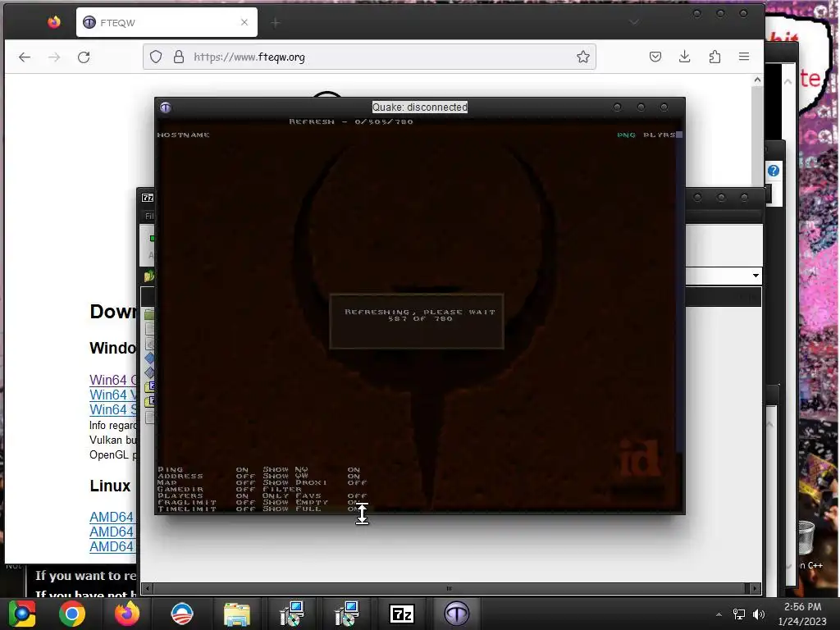Bookmark this page with star icon

tap(583, 57)
